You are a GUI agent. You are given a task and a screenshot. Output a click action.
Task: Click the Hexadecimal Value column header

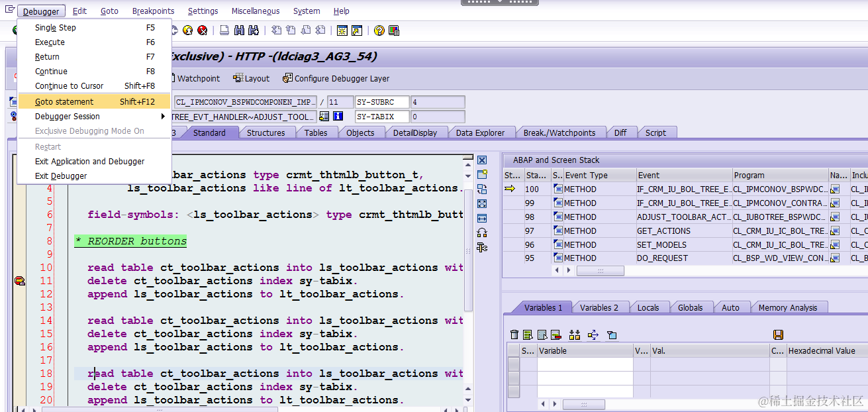pos(826,350)
